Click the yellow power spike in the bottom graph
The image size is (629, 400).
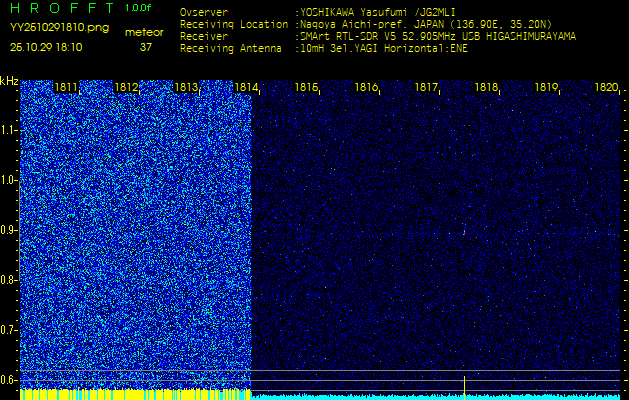465,387
